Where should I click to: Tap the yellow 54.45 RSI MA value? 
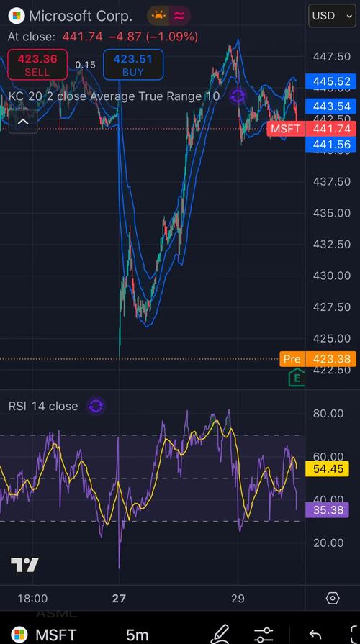pos(328,468)
